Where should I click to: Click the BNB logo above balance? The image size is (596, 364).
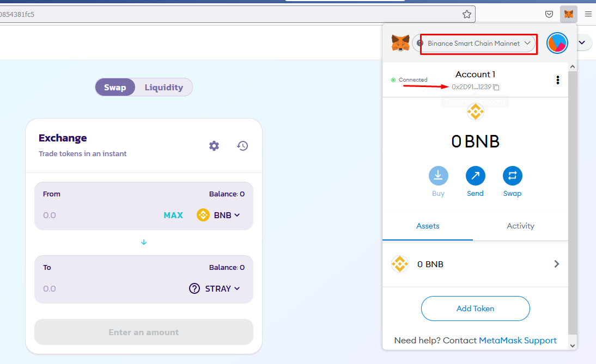click(476, 112)
